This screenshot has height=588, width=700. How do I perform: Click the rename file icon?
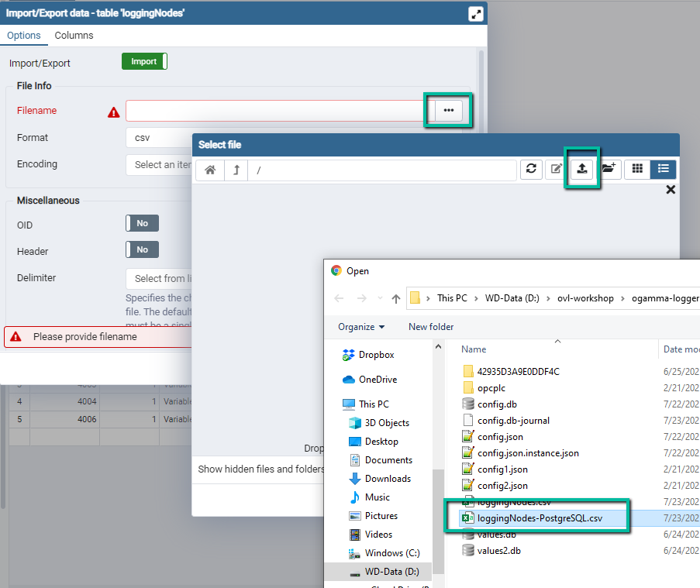pyautogui.click(x=556, y=170)
